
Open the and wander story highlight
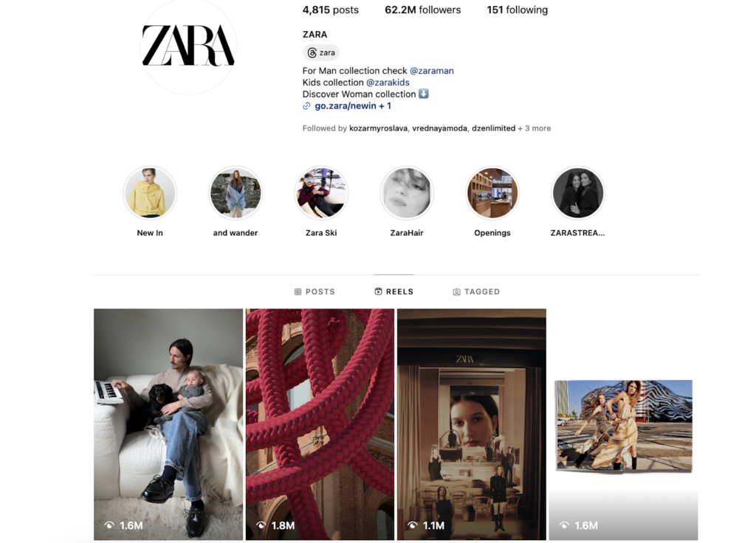click(236, 193)
